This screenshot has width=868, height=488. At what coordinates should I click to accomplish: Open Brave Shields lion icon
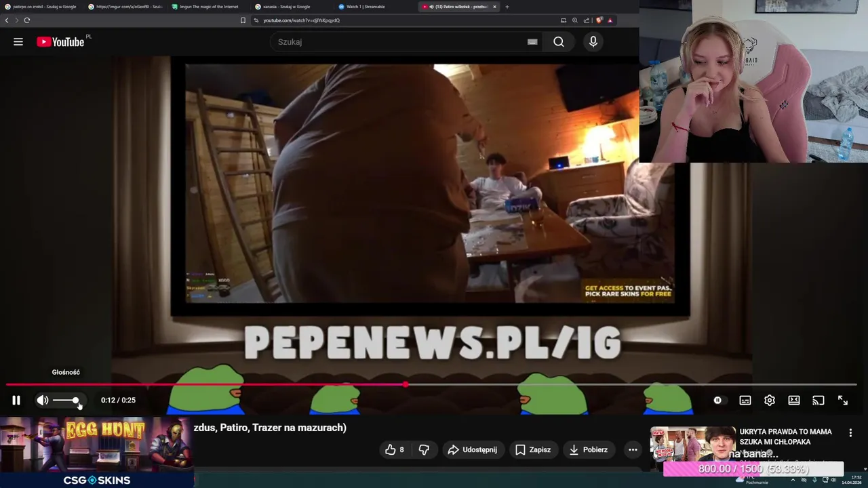coord(599,20)
